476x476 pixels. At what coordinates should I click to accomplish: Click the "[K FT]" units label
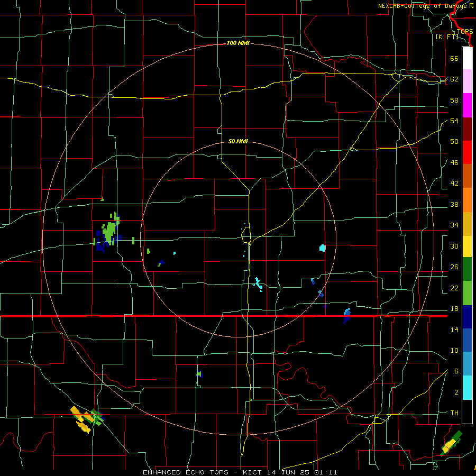(x=447, y=36)
